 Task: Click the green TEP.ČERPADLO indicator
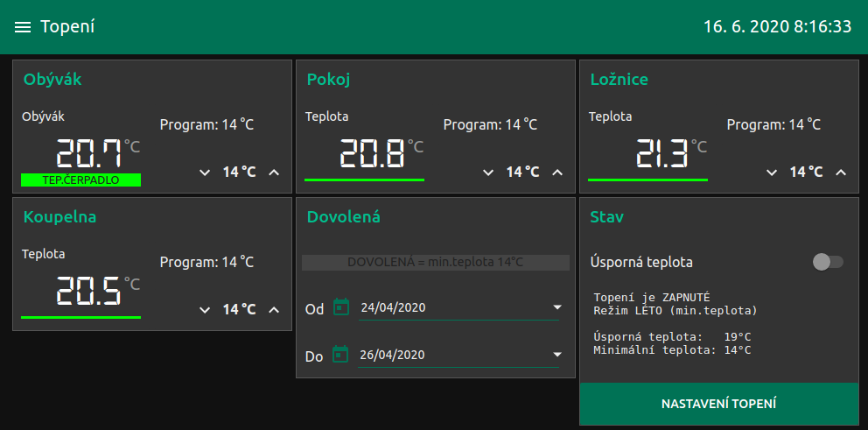81,180
